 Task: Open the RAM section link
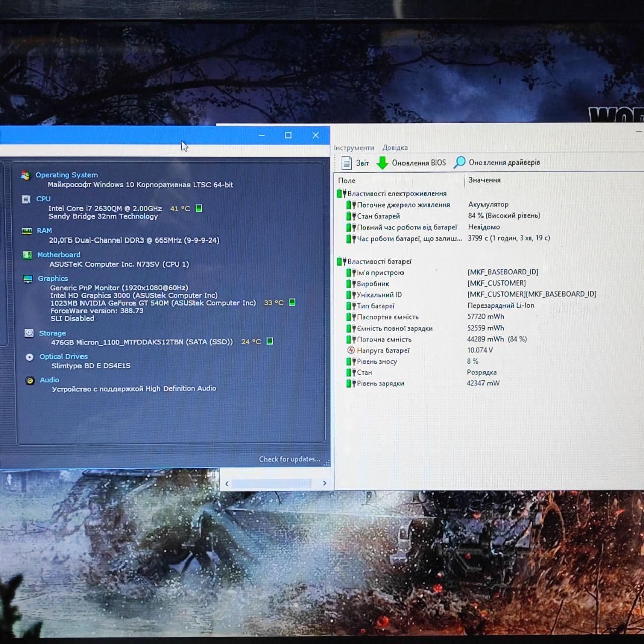click(x=44, y=230)
